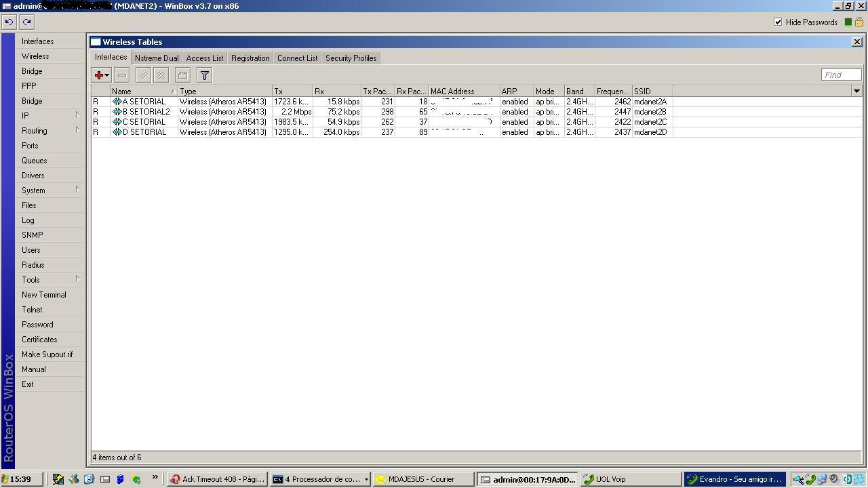This screenshot has height=488, width=868.
Task: Switch to the Connect List tab
Action: point(297,58)
